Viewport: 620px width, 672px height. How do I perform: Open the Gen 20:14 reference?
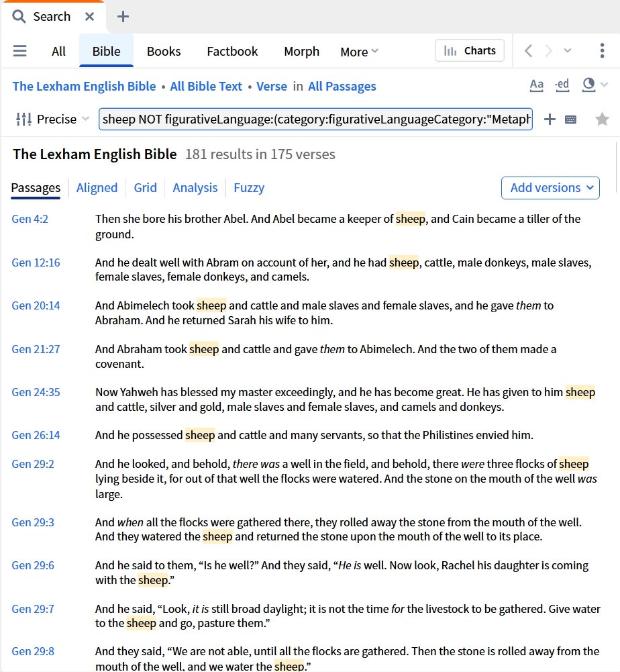click(36, 305)
